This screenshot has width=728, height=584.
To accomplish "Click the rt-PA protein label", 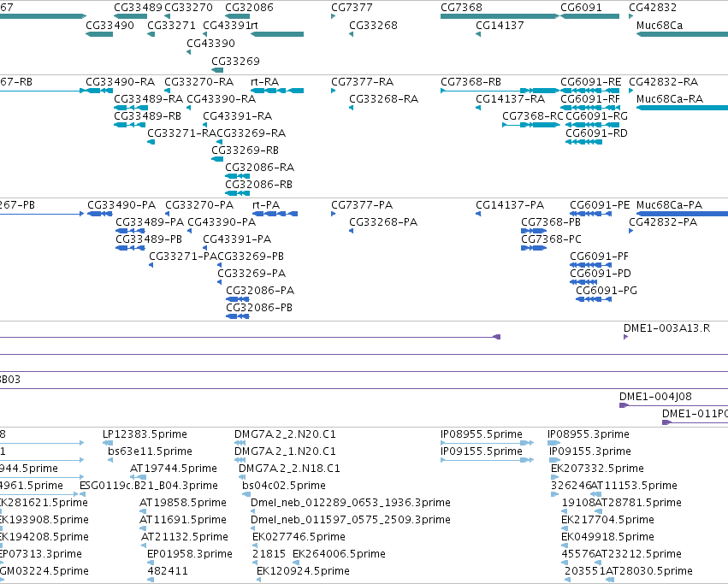I will click(x=266, y=205).
